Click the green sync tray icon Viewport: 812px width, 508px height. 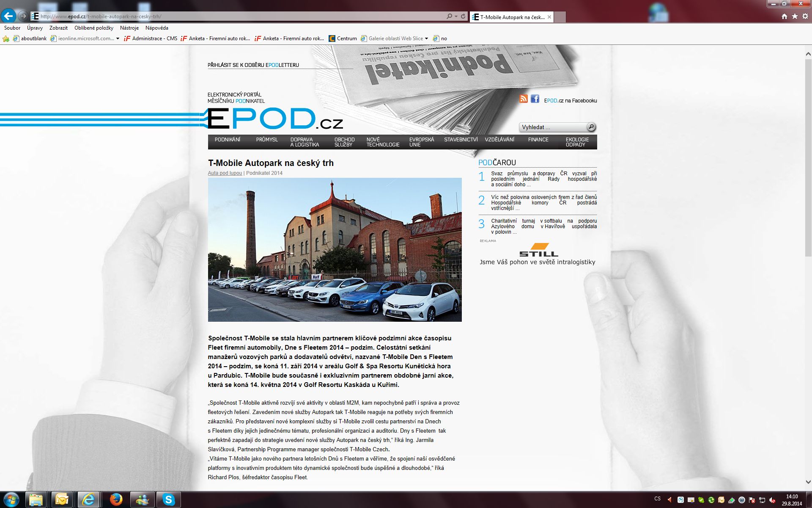coord(711,500)
